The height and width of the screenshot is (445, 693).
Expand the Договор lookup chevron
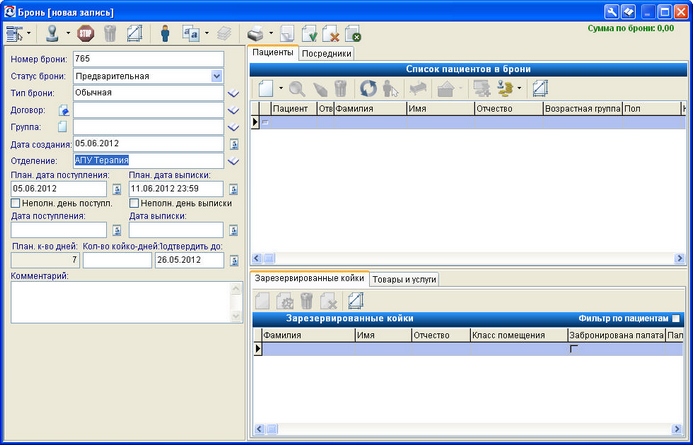233,110
